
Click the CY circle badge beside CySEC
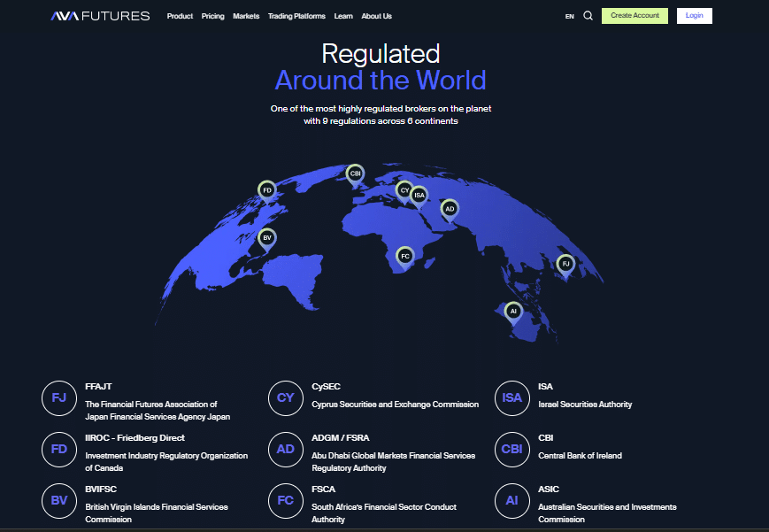coord(286,398)
